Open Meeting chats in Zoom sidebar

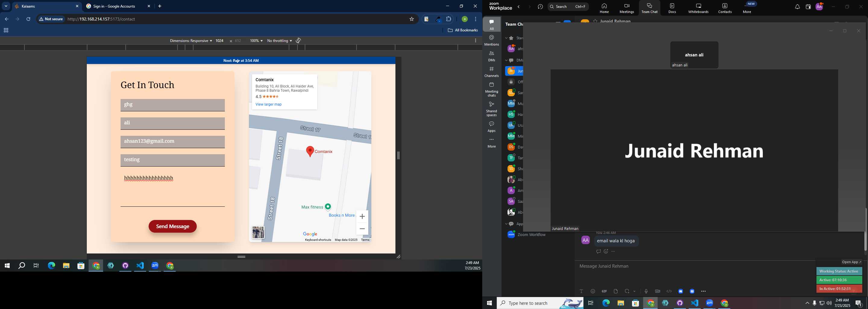492,89
